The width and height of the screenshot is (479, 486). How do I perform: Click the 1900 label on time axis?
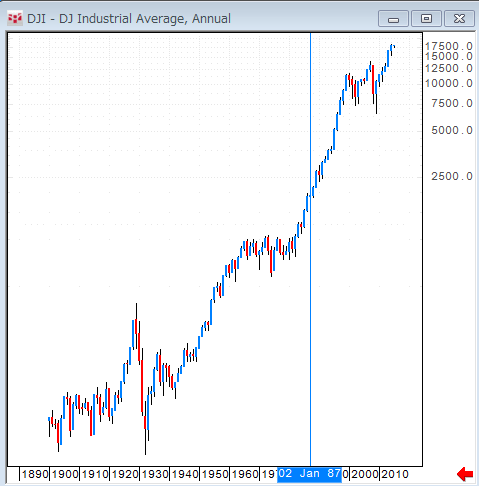coord(65,474)
